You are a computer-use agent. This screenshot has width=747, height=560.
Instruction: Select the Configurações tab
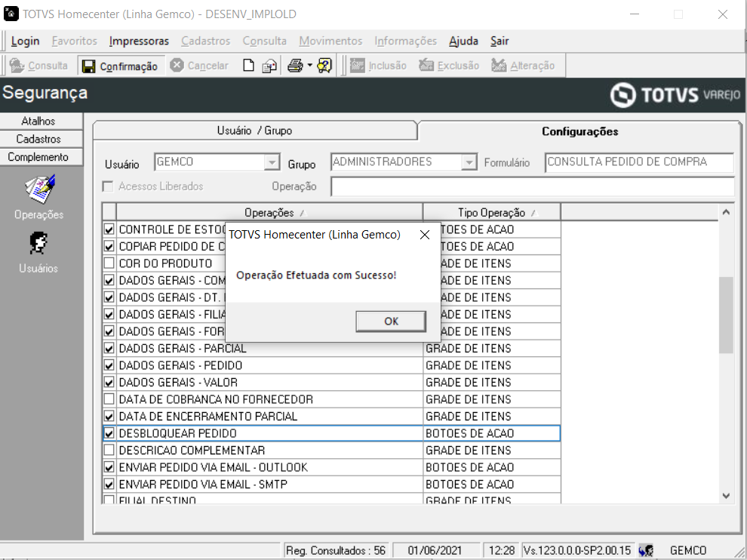click(579, 131)
